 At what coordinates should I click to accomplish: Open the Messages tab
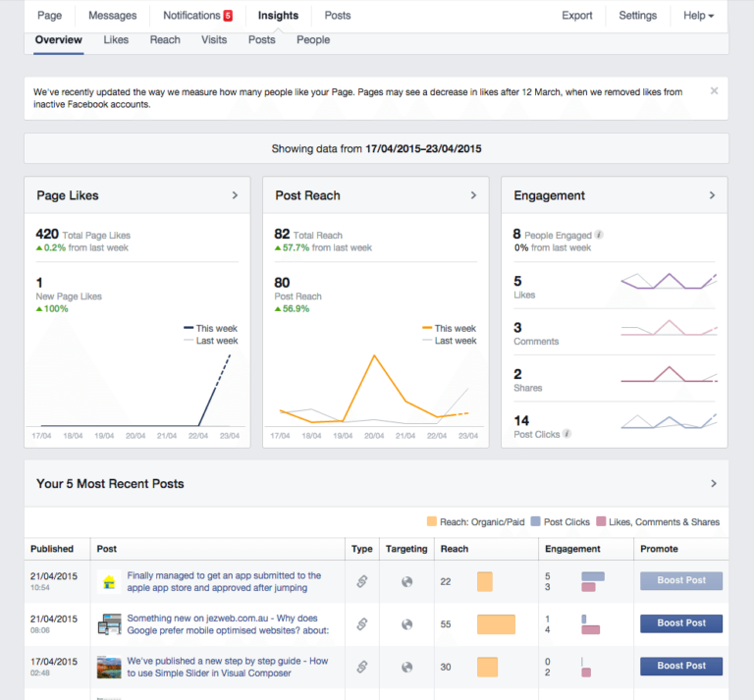point(113,16)
